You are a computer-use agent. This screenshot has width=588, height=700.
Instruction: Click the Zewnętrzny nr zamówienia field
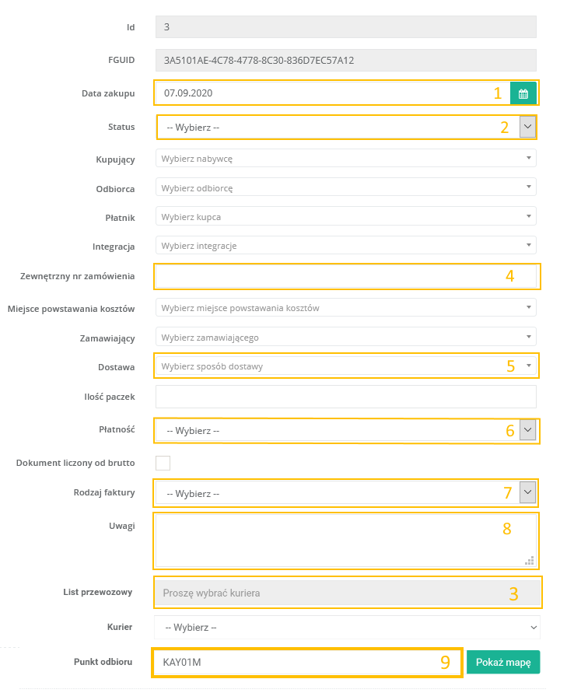click(327, 276)
